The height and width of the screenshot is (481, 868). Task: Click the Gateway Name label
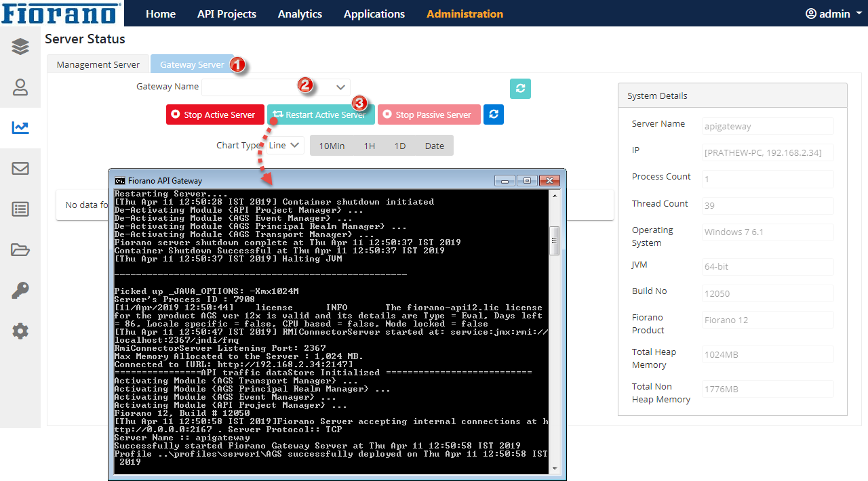click(167, 87)
